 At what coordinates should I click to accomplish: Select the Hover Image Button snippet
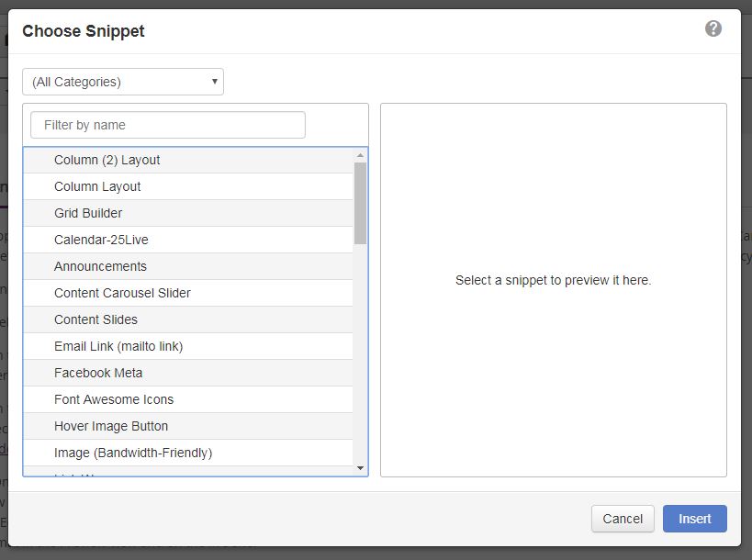tap(111, 426)
